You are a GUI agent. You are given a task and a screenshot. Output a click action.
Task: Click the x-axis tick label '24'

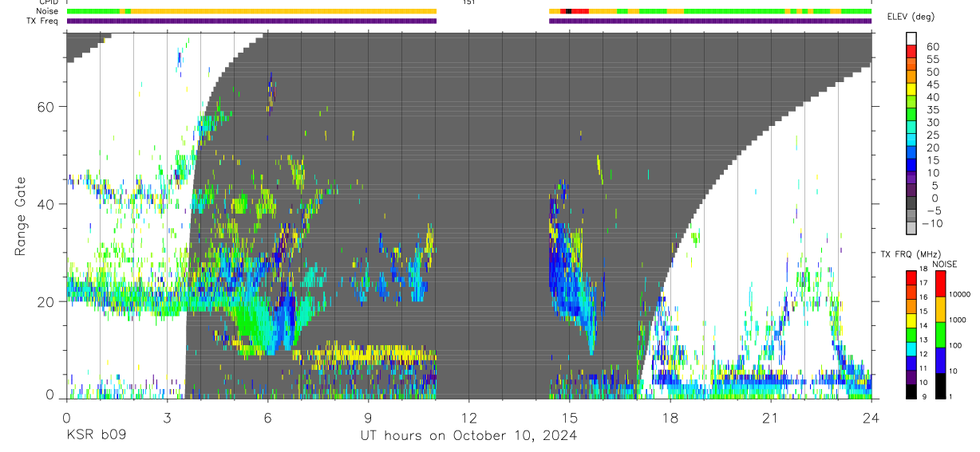pos(871,417)
